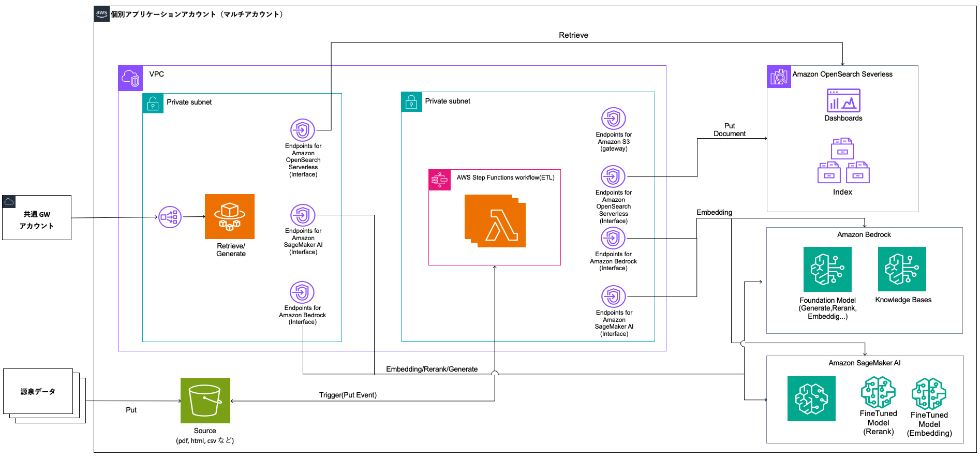Click the green S3 Source bucket icon

point(205,401)
